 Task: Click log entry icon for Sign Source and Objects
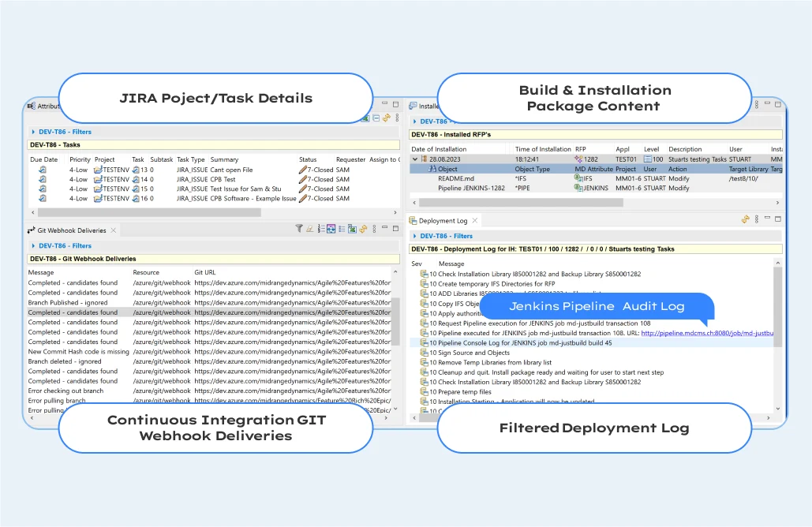click(424, 353)
